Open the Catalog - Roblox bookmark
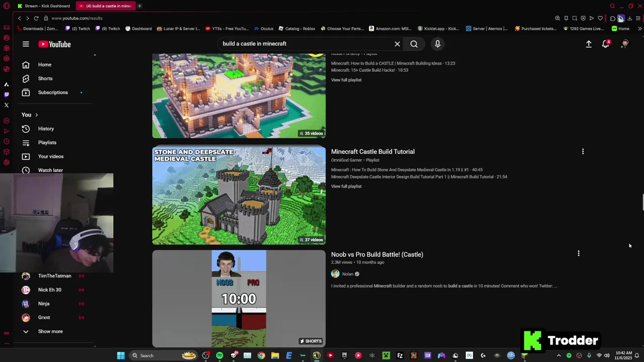The height and width of the screenshot is (362, 644). click(x=297, y=29)
